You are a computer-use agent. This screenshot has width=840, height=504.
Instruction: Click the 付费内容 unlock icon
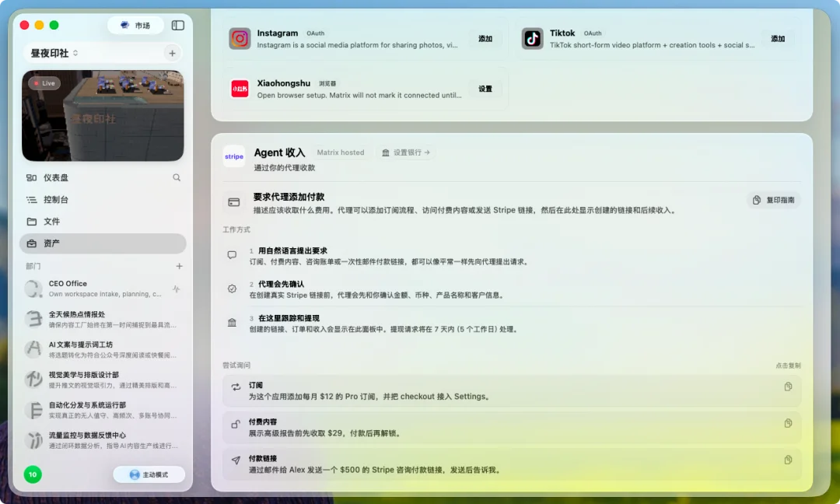[x=236, y=424]
